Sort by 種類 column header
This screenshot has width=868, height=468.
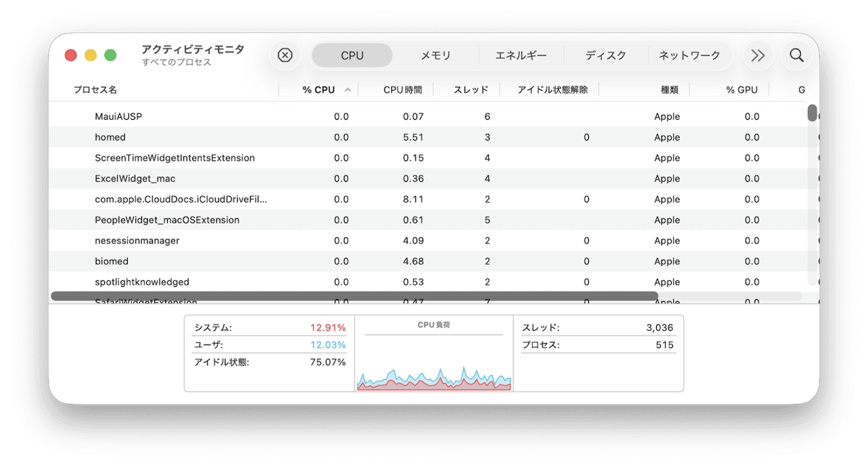click(x=670, y=90)
